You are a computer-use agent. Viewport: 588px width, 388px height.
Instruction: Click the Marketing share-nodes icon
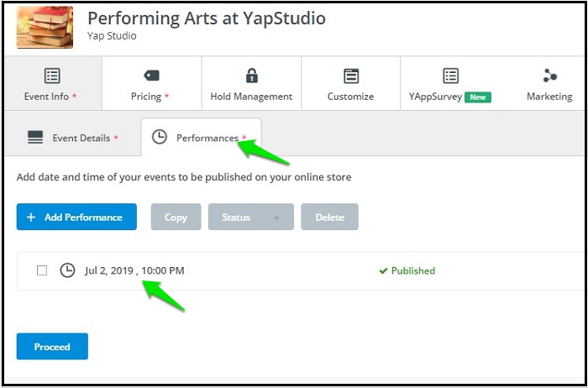549,76
